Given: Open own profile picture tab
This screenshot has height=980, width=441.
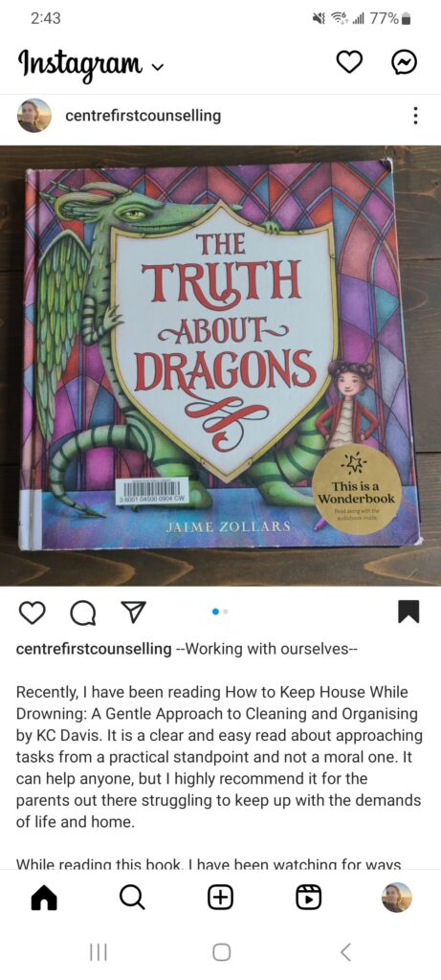Looking at the screenshot, I should point(397,898).
